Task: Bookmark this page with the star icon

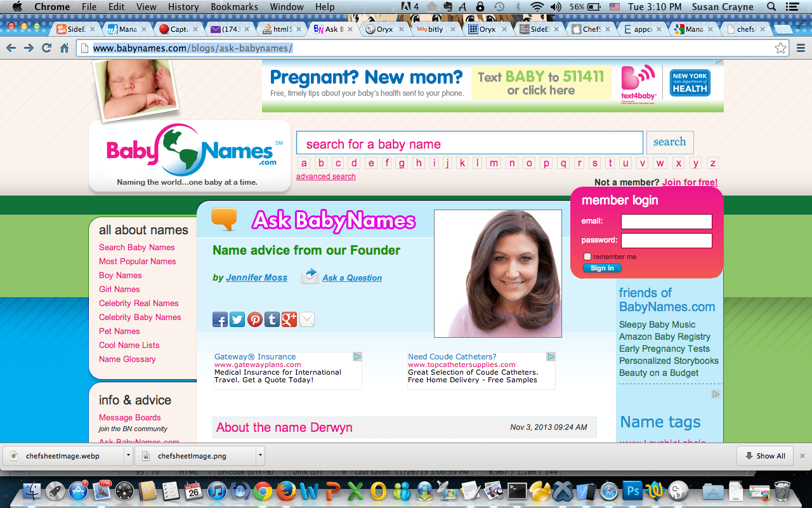Action: pyautogui.click(x=780, y=48)
